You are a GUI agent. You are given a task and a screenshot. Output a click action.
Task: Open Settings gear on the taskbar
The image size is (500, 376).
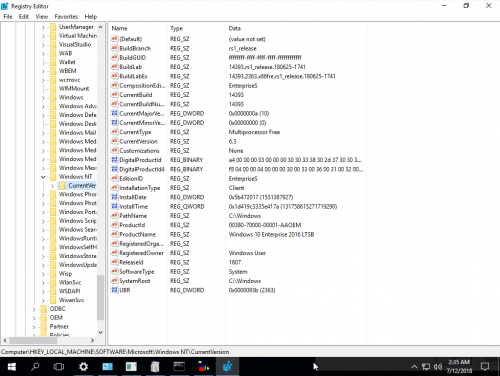pos(83,367)
